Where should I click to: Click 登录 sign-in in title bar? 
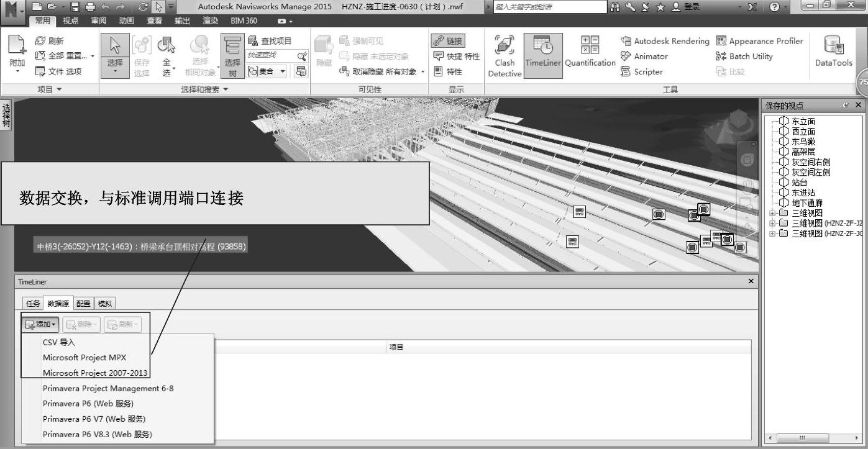[x=686, y=7]
